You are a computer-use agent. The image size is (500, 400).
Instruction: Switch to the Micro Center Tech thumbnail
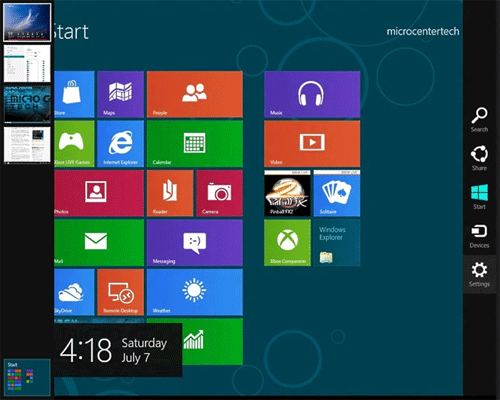click(x=27, y=104)
